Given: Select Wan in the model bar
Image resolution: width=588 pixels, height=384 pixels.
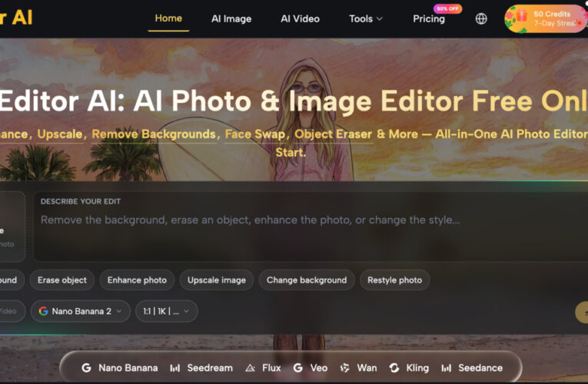Looking at the screenshot, I should pos(367,368).
